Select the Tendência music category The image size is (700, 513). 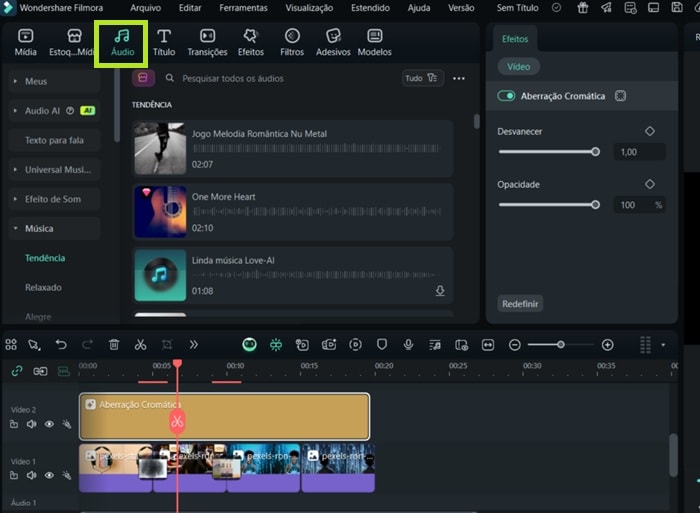45,258
